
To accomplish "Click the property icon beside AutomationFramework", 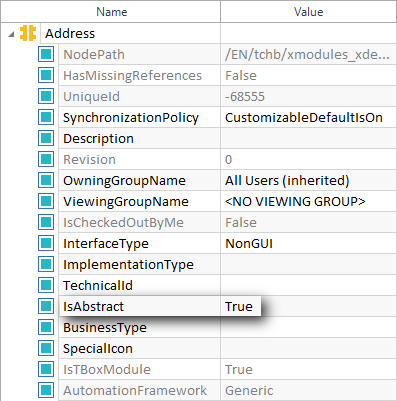I will click(x=46, y=390).
